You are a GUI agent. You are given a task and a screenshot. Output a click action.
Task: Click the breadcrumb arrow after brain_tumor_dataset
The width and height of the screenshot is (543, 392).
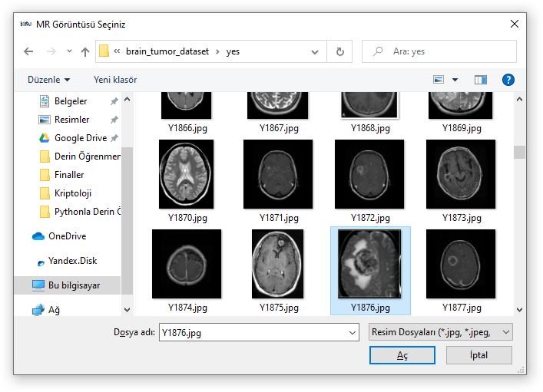[x=217, y=51]
